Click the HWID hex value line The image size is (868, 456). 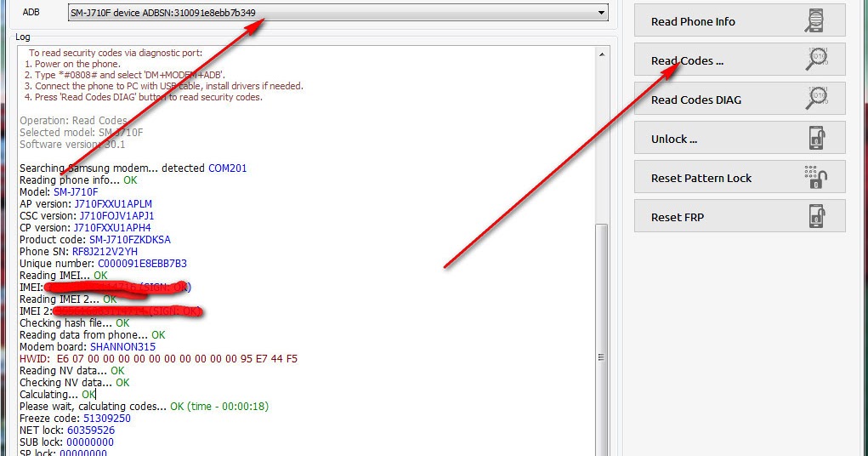[x=158, y=358]
